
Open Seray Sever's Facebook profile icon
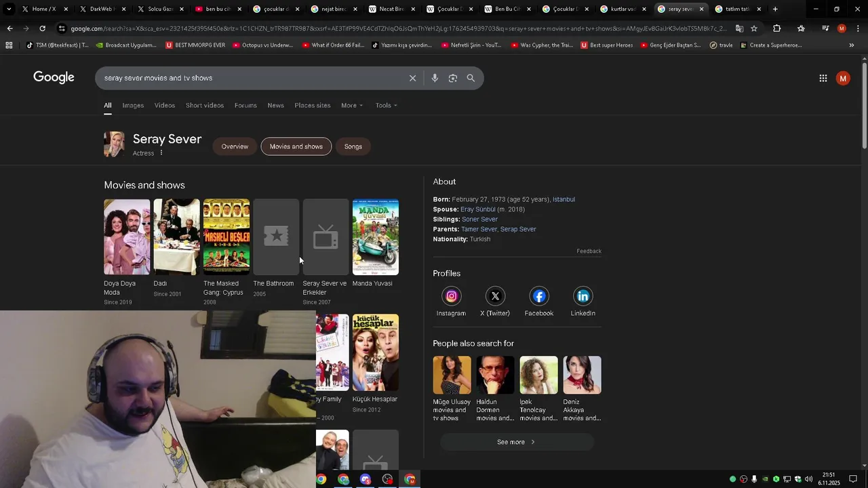click(539, 296)
